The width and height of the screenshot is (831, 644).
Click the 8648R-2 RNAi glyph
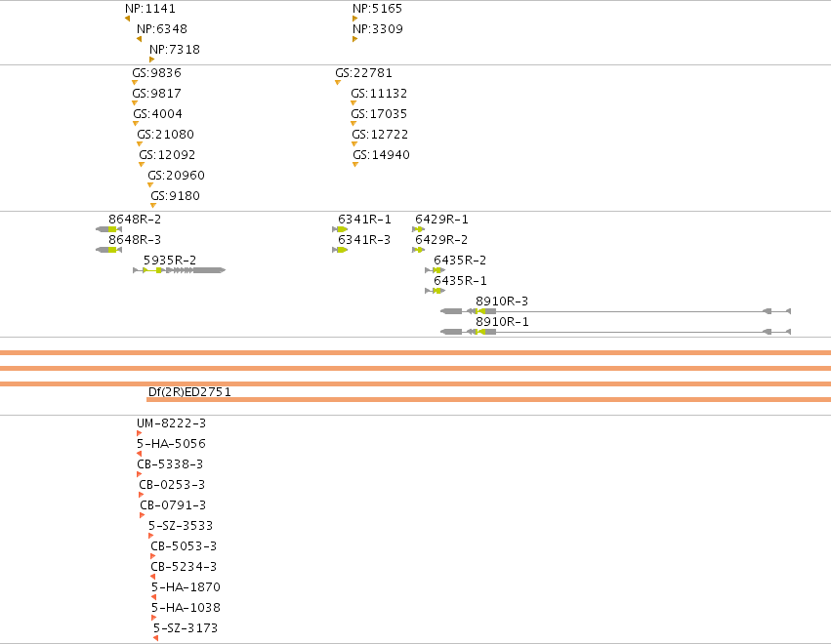[x=108, y=229]
